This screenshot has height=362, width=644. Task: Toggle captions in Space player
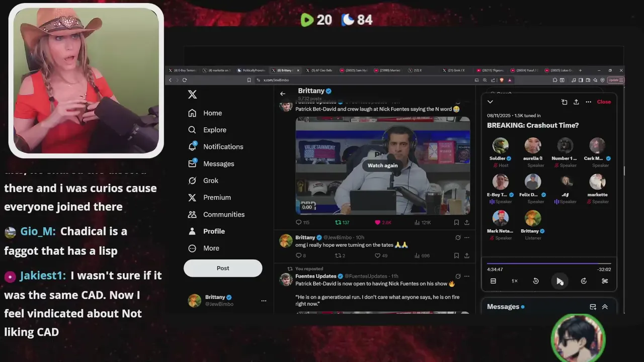493,281
